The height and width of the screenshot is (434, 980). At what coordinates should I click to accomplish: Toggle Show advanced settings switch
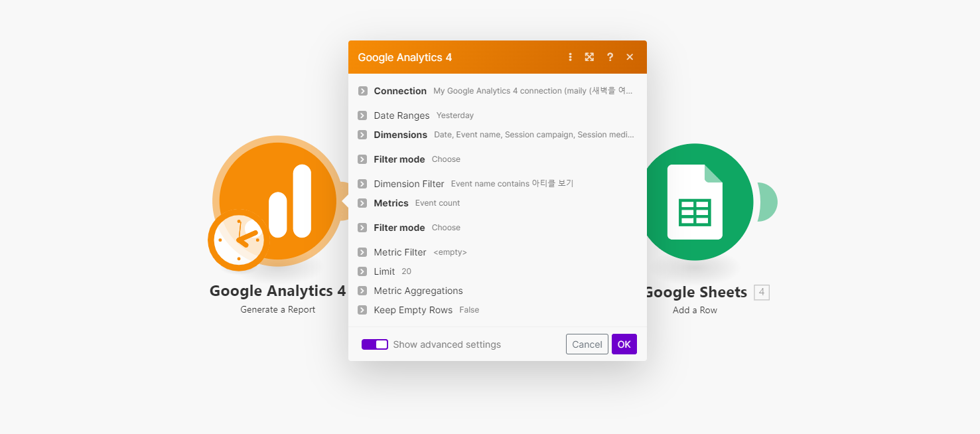click(x=375, y=344)
